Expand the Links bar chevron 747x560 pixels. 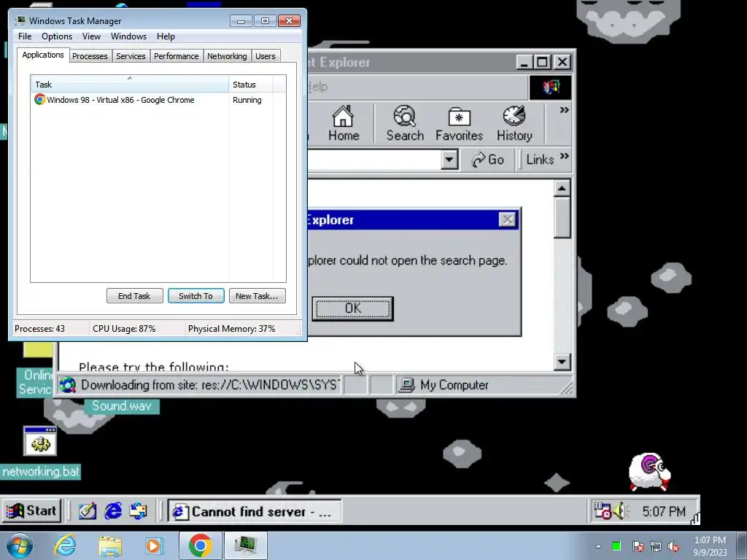(565, 156)
